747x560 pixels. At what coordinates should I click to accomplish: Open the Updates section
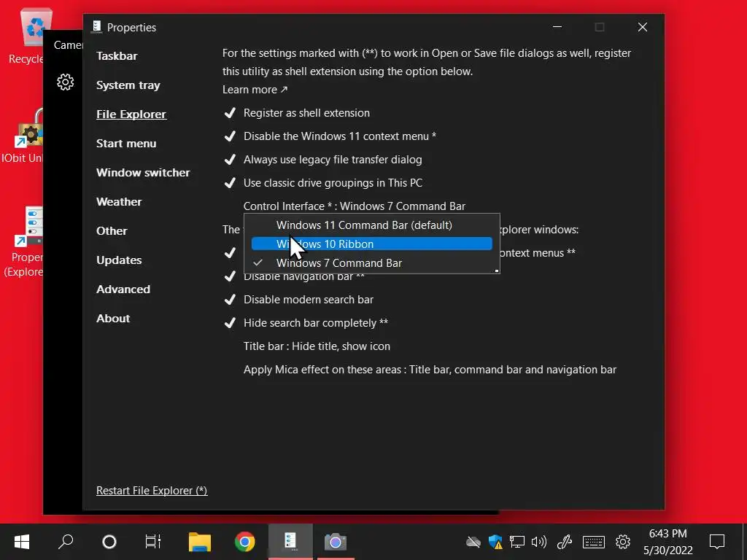[x=119, y=260]
